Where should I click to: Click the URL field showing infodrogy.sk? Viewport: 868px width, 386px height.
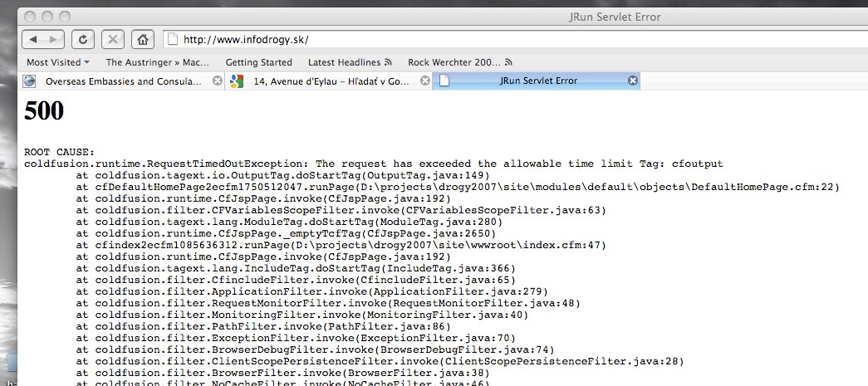[498, 39]
